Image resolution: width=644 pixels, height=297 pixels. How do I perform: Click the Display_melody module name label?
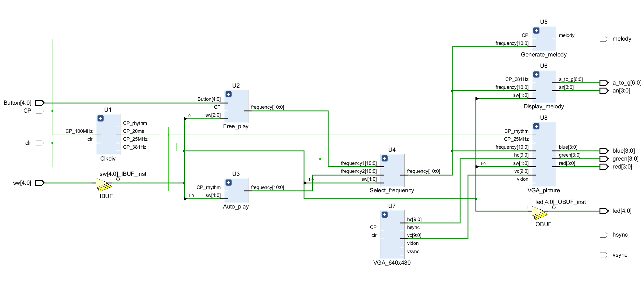[x=544, y=107]
